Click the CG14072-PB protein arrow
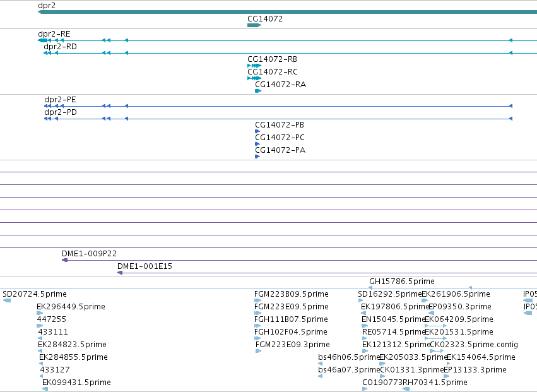Viewport: 537px width, 392px height. 257,131
